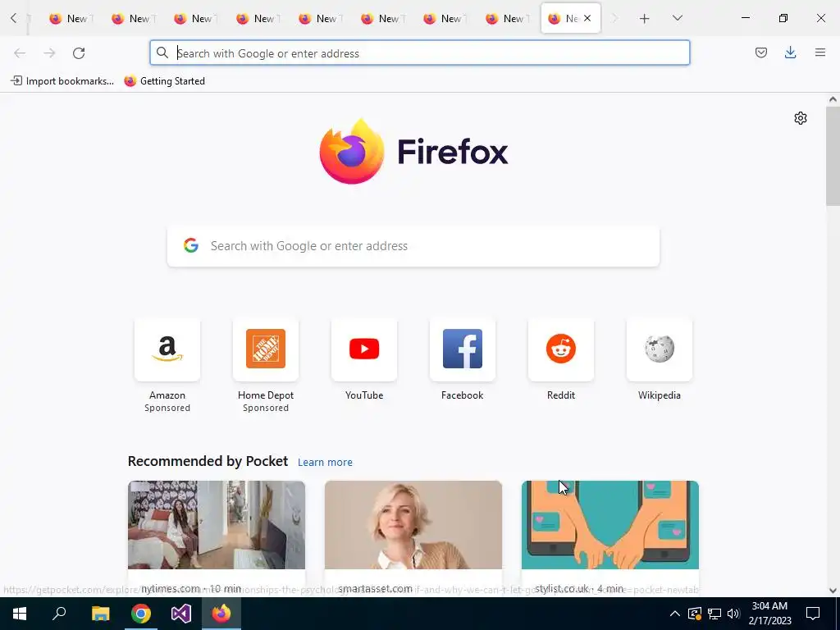Open Visual Studio from taskbar
Screen dimensions: 840x630
[181, 614]
